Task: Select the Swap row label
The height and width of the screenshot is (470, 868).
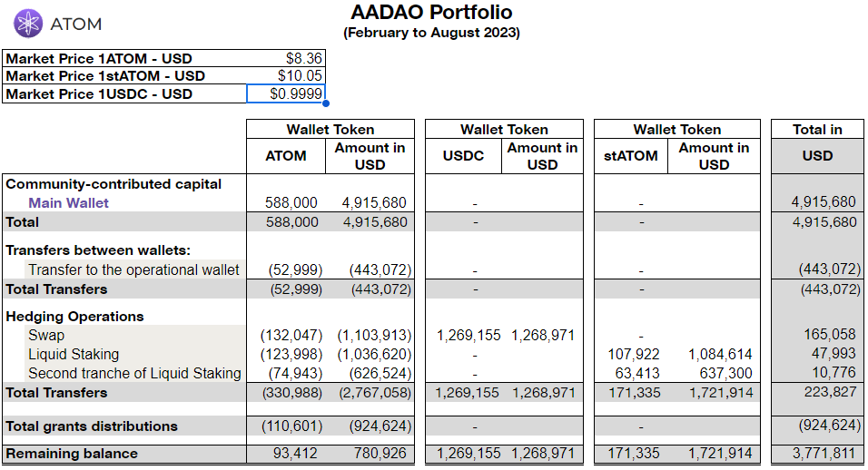Action: click(x=46, y=336)
